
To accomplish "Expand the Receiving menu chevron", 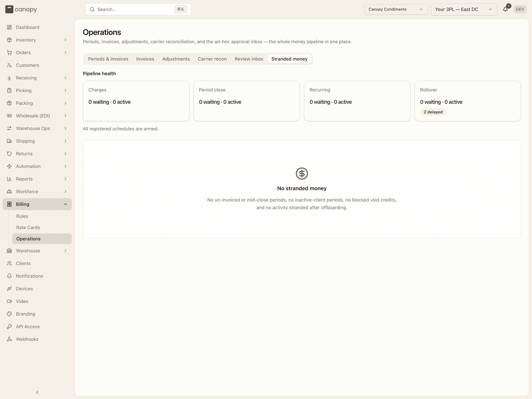I will pyautogui.click(x=65, y=78).
